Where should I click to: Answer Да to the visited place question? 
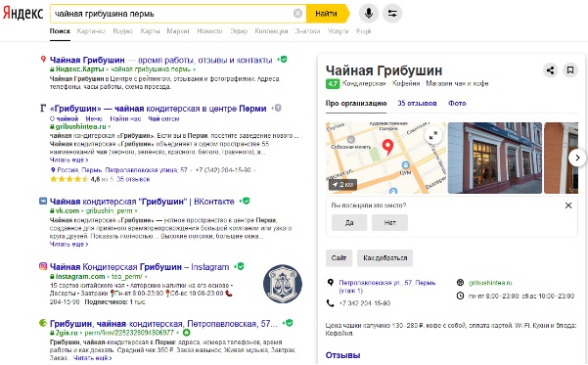(x=349, y=222)
